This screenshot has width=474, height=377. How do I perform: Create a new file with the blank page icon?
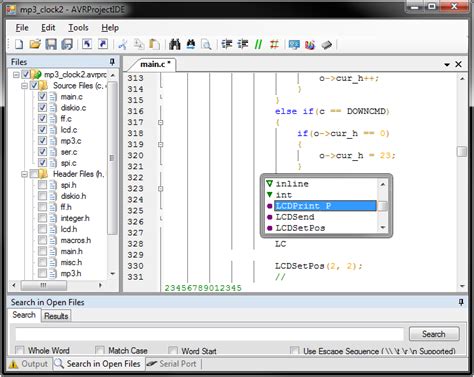click(x=19, y=44)
